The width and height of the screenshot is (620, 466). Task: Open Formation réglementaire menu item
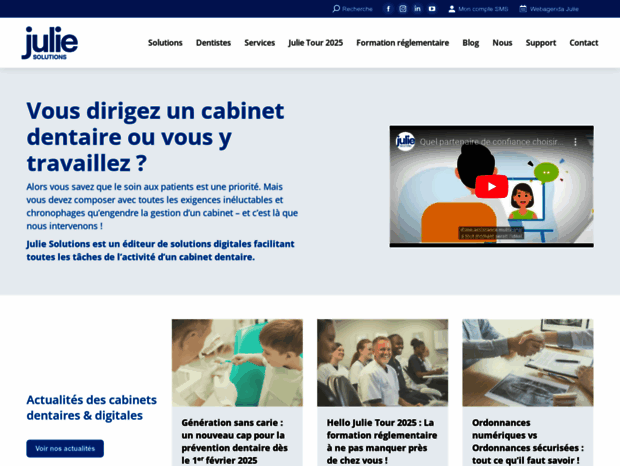pyautogui.click(x=403, y=43)
